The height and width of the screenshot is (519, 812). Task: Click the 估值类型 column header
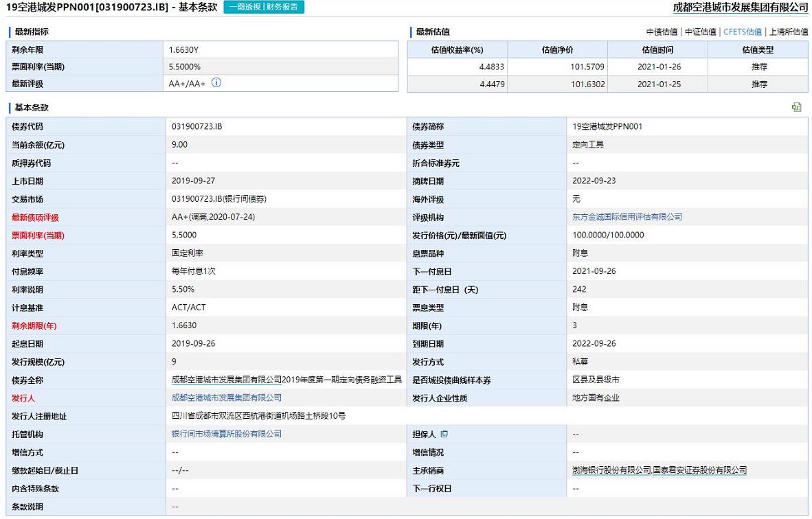coord(758,49)
